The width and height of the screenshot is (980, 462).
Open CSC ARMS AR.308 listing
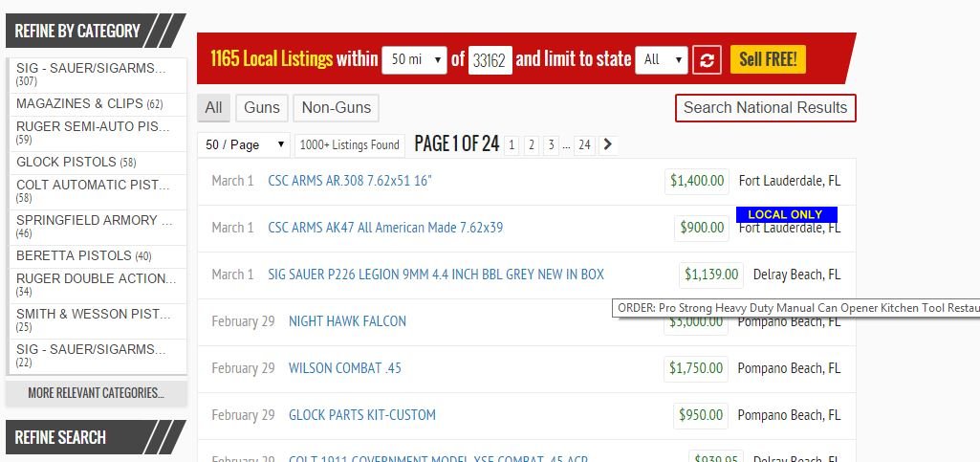click(x=350, y=181)
